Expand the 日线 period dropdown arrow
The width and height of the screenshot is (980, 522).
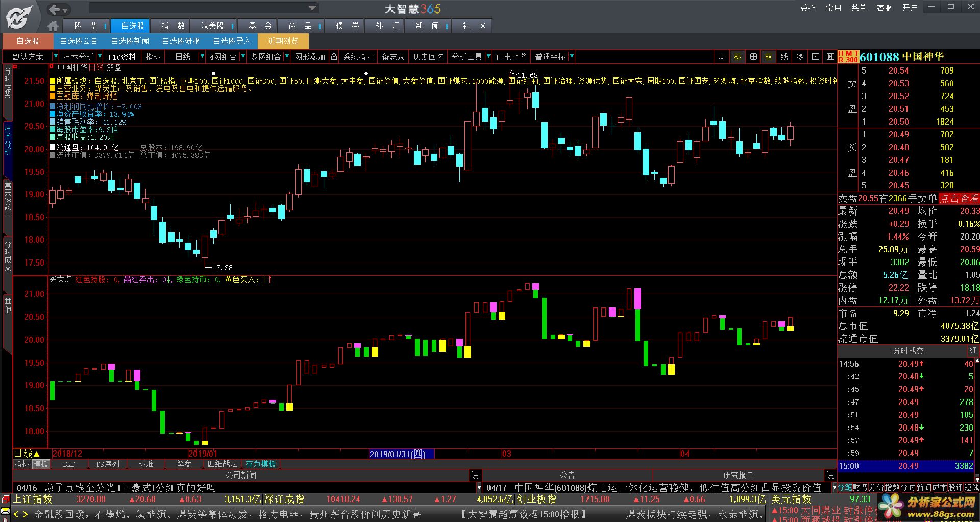[x=202, y=56]
